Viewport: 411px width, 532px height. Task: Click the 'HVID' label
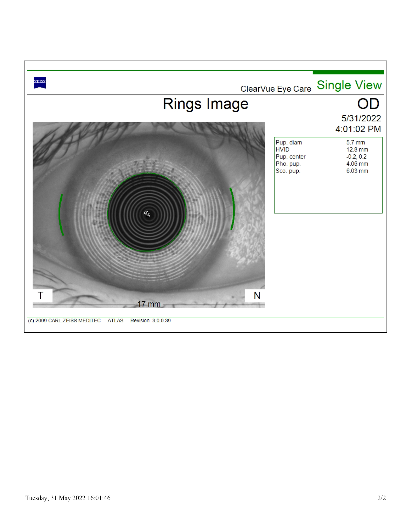tap(283, 150)
